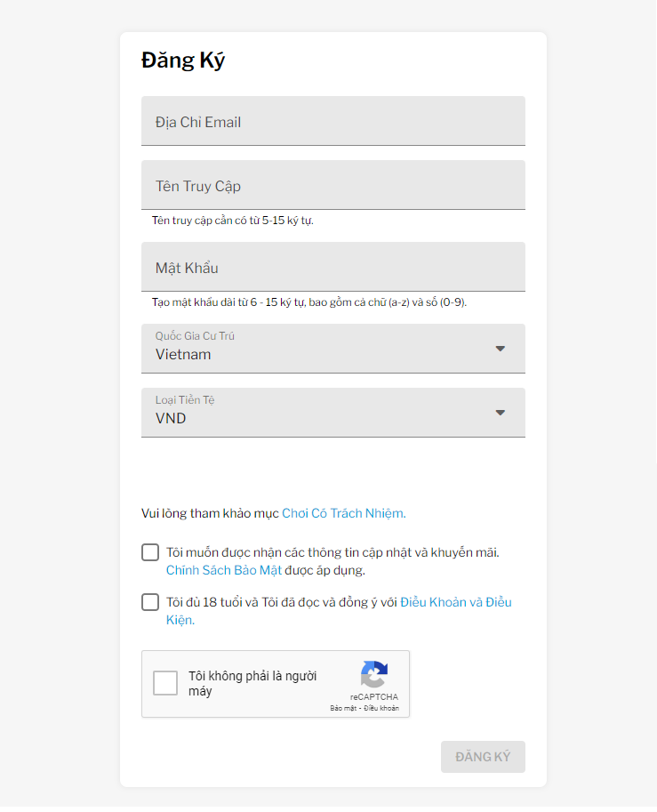
Task: Select the VND currency value
Action: (171, 418)
